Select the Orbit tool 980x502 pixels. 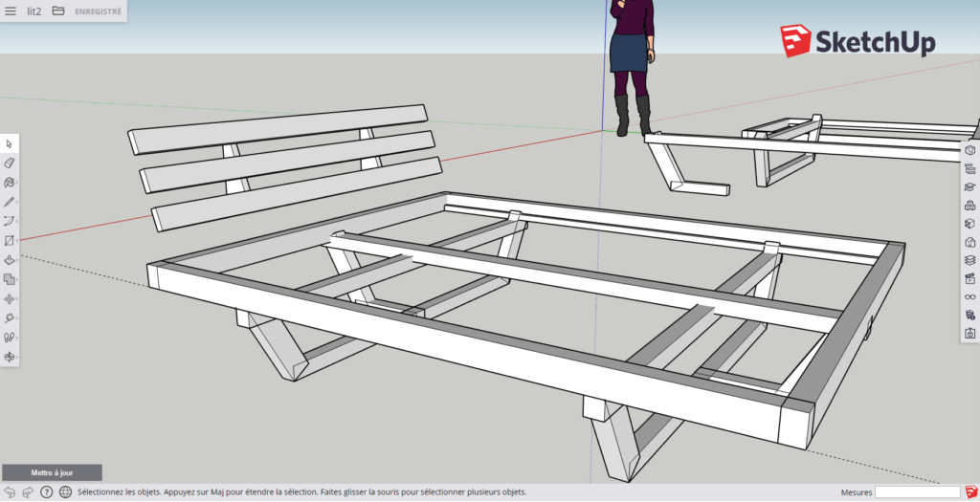10,358
